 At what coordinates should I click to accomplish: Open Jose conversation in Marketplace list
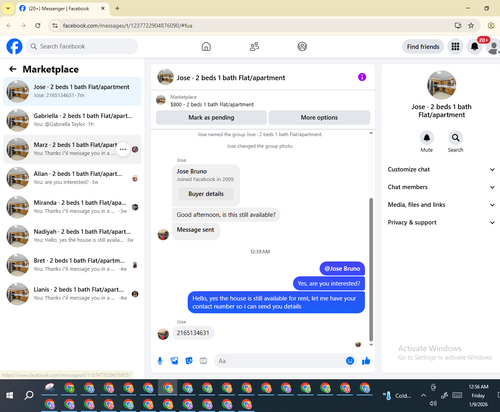point(72,91)
